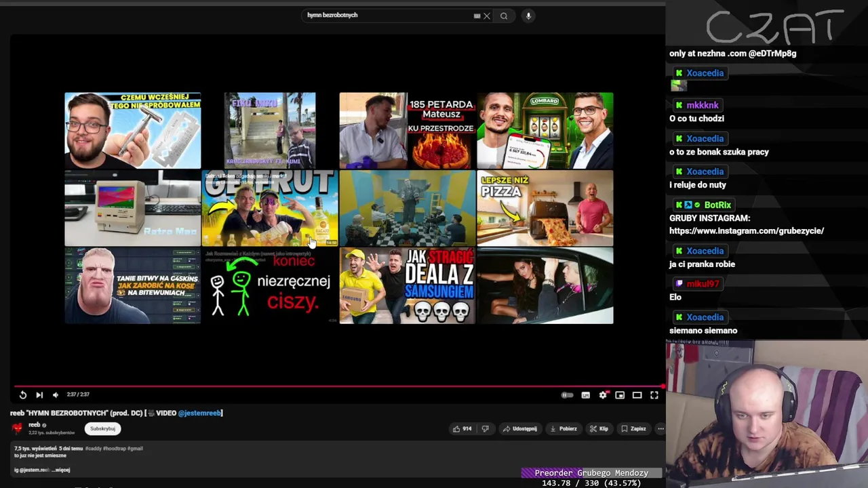Skip to the next video

click(x=39, y=394)
